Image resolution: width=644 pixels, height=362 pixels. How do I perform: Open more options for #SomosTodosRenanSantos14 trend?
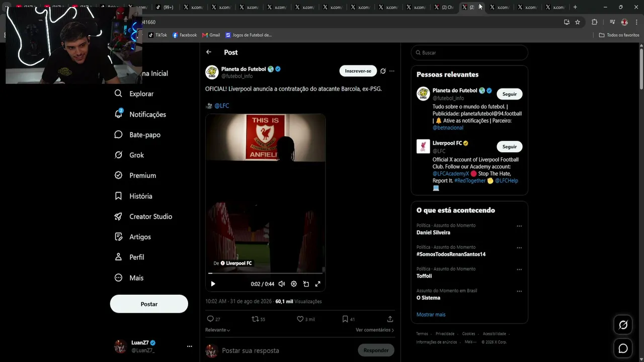click(x=519, y=248)
